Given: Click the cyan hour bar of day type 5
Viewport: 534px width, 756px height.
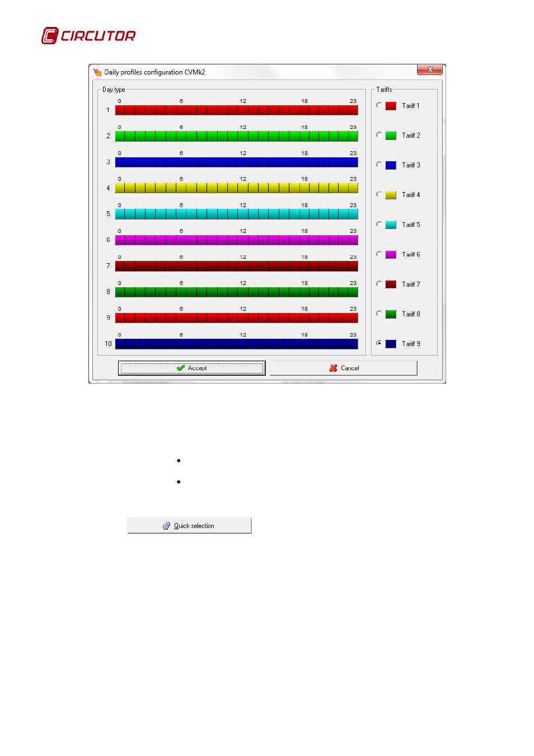Looking at the screenshot, I should [x=236, y=214].
